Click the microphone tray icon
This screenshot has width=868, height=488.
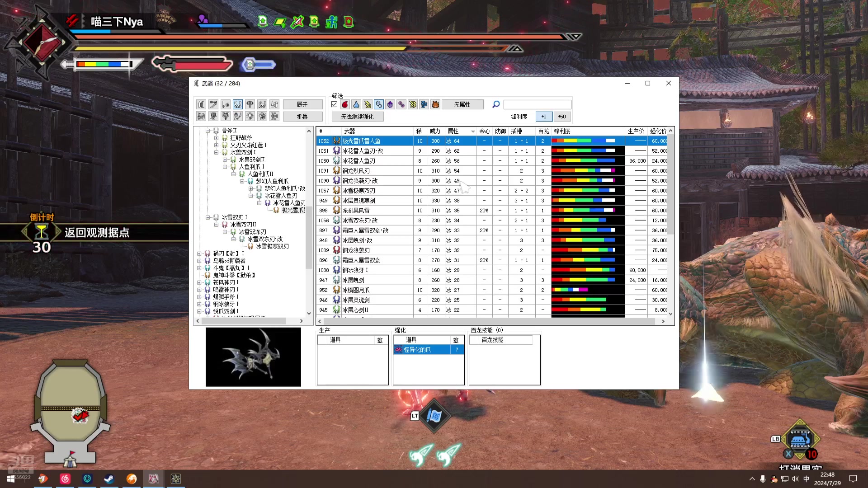tap(763, 479)
